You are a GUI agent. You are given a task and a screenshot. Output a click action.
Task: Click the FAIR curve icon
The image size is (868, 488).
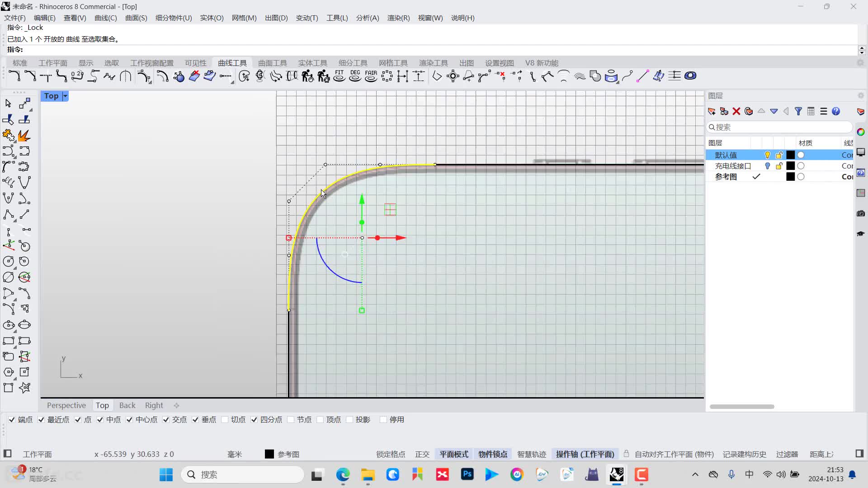pos(371,76)
